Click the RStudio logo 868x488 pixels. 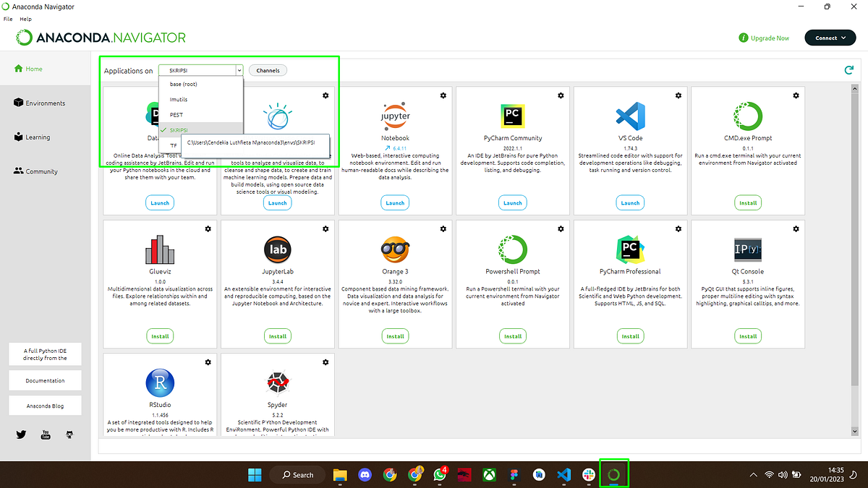pos(160,382)
